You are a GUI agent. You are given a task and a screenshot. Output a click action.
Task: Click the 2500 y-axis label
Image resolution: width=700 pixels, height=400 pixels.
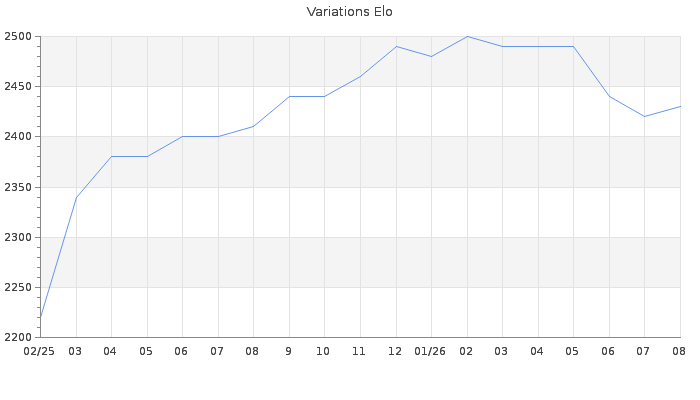18,37
